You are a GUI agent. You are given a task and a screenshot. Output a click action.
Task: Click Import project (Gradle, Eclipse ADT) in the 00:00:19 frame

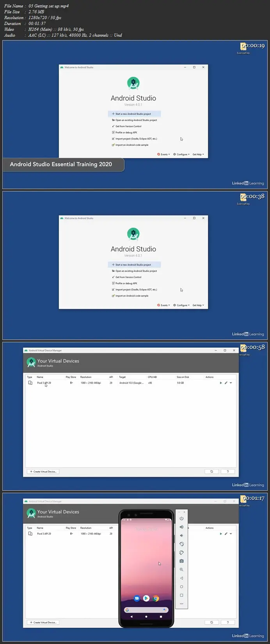click(x=135, y=139)
